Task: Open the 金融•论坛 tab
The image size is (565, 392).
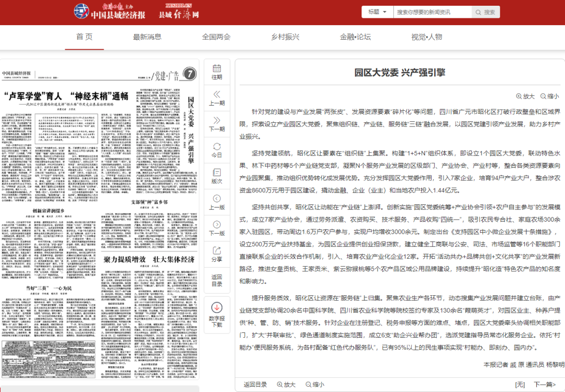Action: (x=355, y=37)
